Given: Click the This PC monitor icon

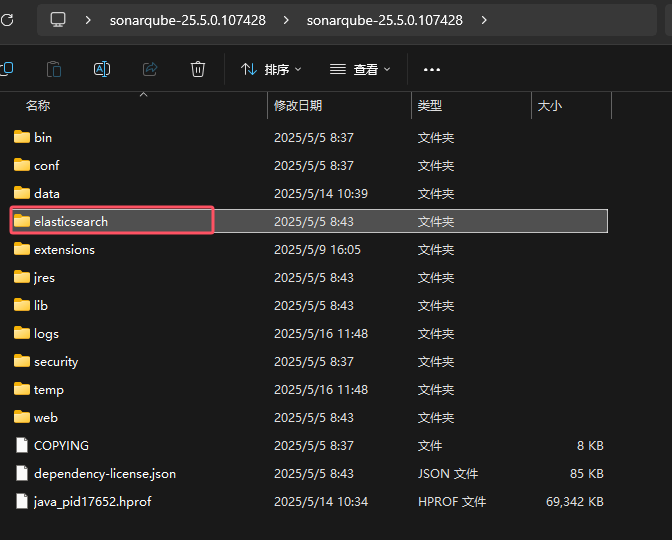Looking at the screenshot, I should tap(58, 20).
